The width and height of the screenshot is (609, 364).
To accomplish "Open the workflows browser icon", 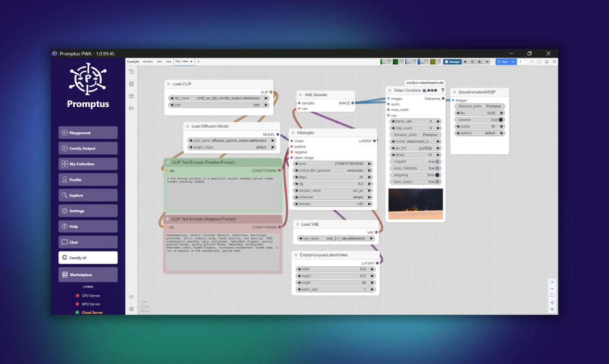I will point(131,108).
